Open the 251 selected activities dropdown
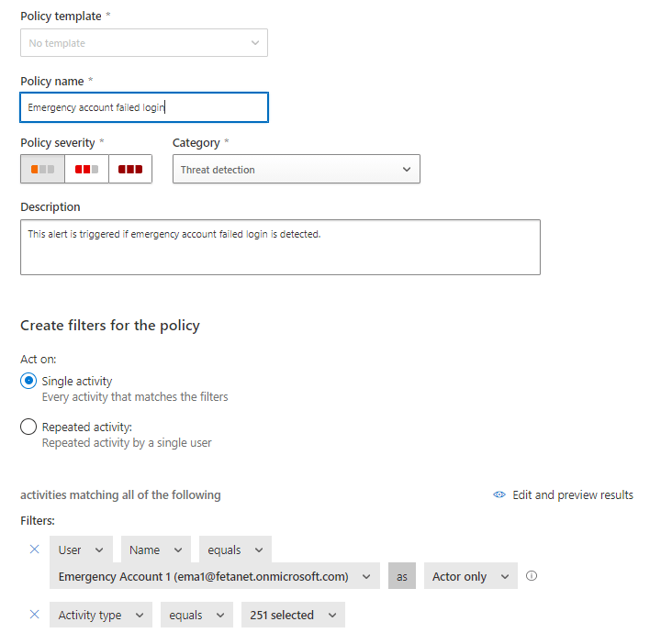The image size is (661, 644). [293, 616]
